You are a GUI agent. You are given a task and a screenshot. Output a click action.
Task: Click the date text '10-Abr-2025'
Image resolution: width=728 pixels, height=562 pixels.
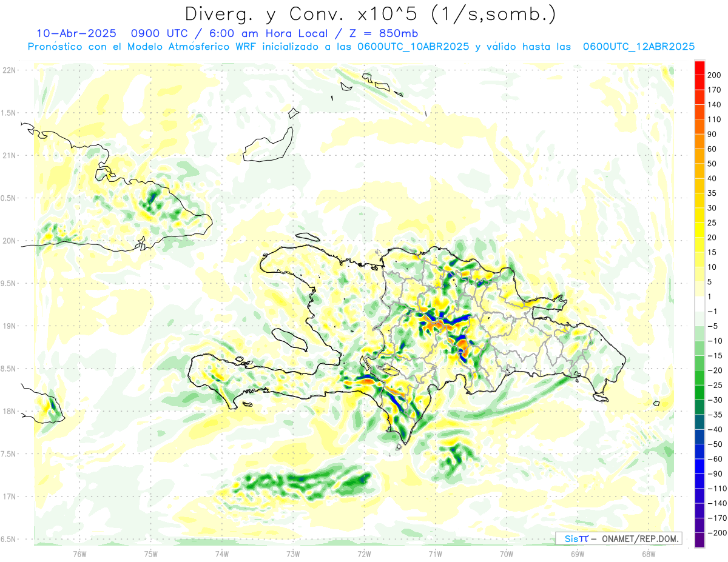(76, 33)
